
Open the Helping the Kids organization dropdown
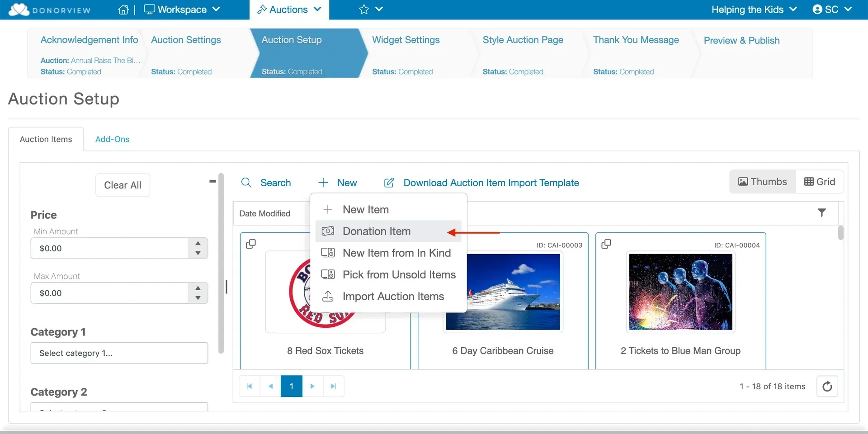[754, 9]
